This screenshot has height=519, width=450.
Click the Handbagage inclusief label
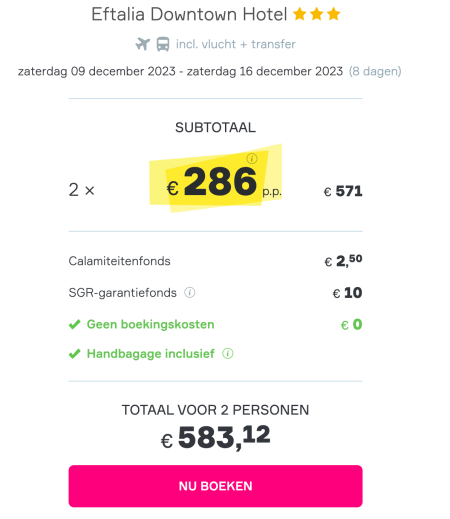[151, 354]
